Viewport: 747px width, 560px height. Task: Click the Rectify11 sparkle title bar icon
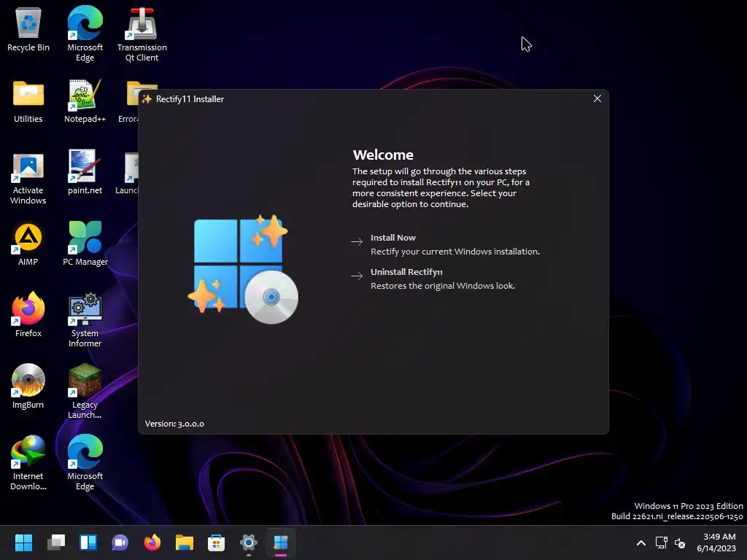click(147, 99)
